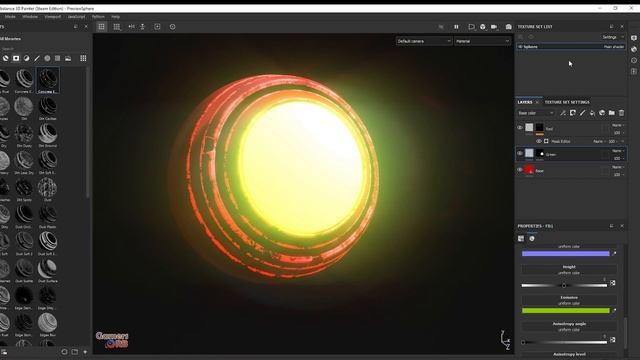This screenshot has height=360, width=640.
Task: Hide the Mask Editor effect eye icon
Action: coord(539,141)
